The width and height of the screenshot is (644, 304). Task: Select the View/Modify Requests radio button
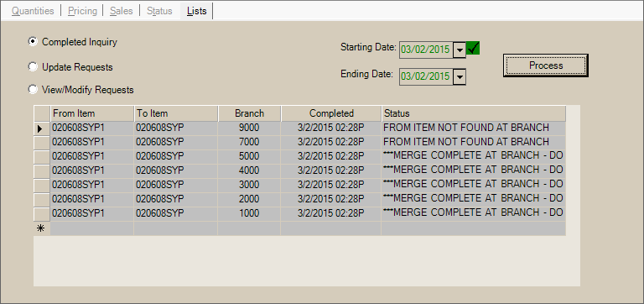click(32, 89)
